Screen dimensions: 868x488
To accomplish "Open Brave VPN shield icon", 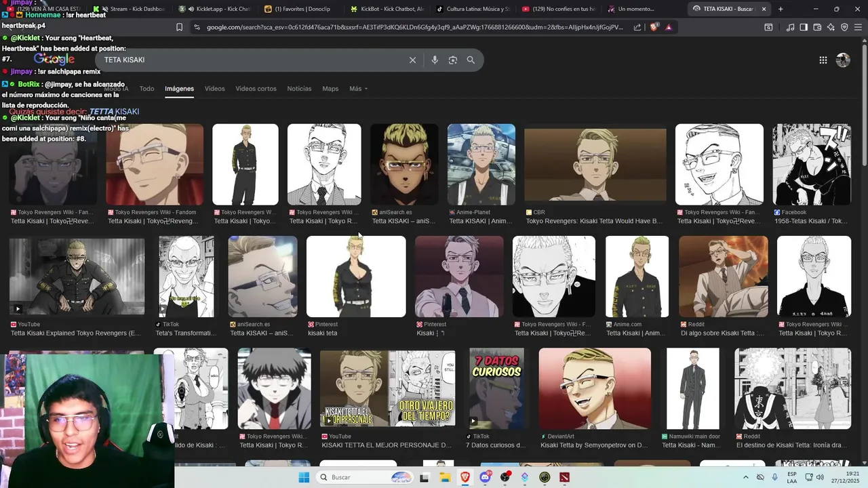I will coord(844,27).
